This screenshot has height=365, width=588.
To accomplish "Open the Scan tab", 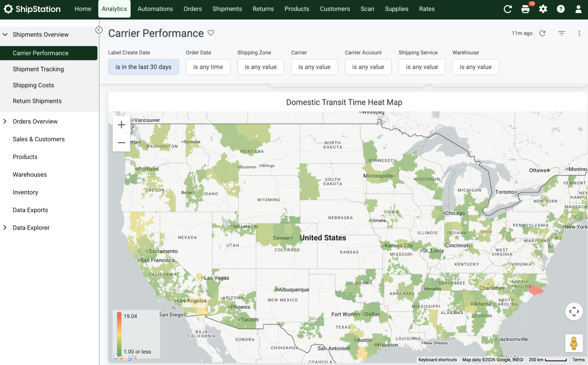I will [x=367, y=9].
